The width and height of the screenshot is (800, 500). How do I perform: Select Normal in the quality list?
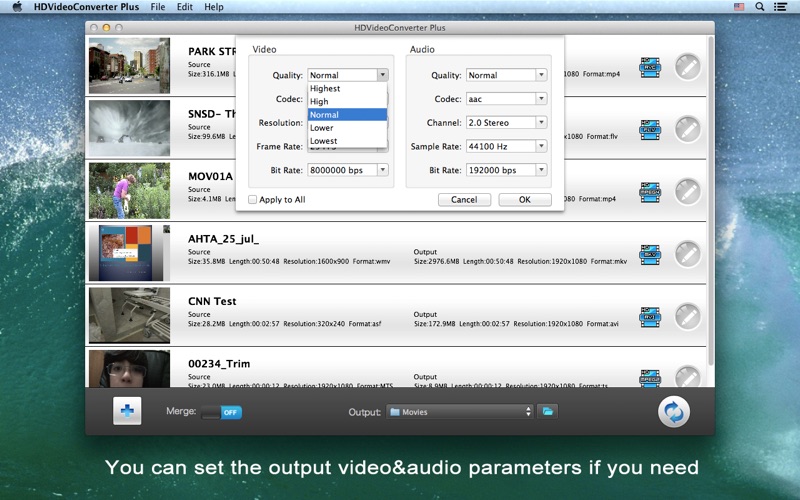pyautogui.click(x=347, y=115)
